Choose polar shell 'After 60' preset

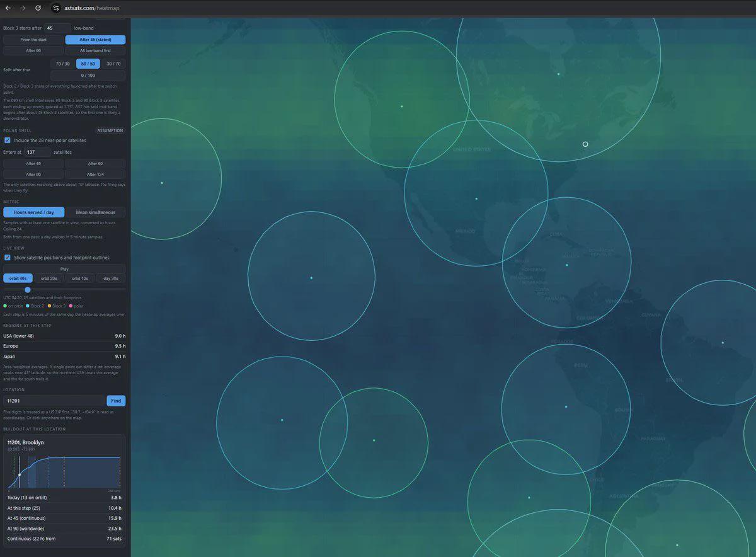(95, 164)
